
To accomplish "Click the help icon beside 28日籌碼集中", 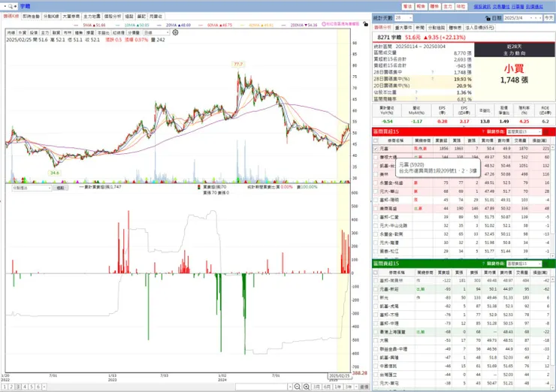I will (432, 72).
